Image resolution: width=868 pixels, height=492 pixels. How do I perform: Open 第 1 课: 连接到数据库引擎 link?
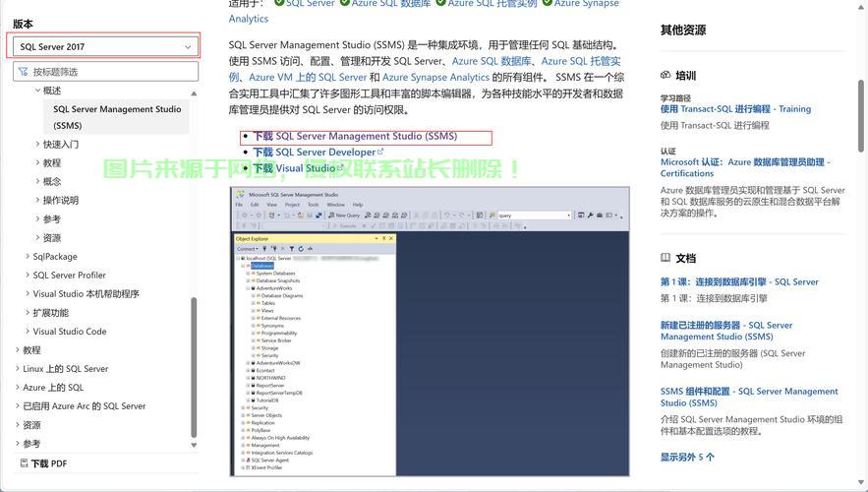point(739,281)
